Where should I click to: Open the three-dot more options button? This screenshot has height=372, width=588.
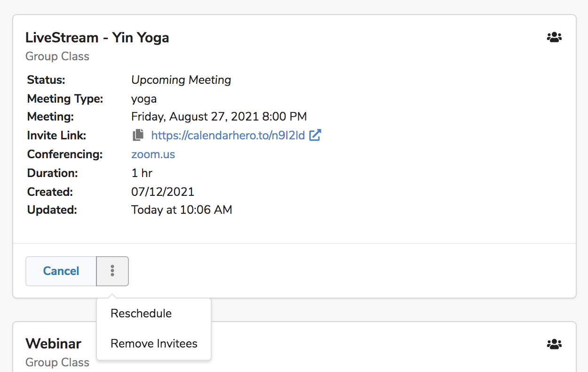pos(112,271)
